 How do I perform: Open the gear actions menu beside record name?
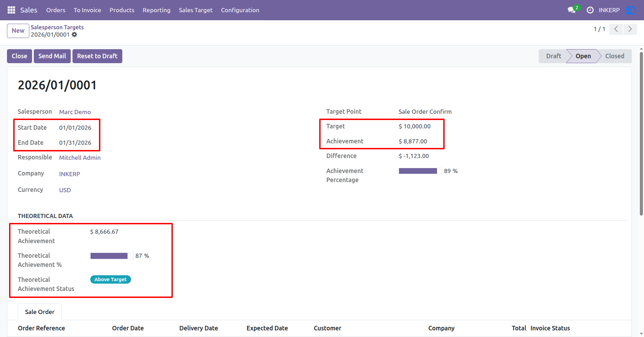pos(74,35)
